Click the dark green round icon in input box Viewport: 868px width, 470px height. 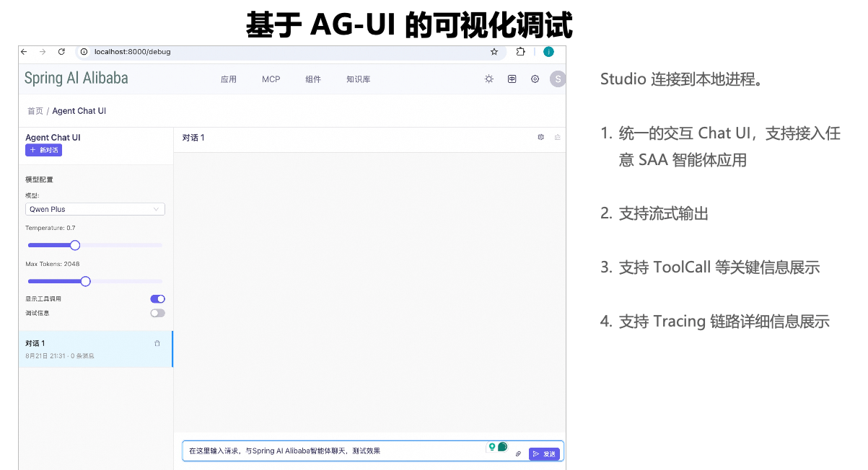[x=502, y=447]
